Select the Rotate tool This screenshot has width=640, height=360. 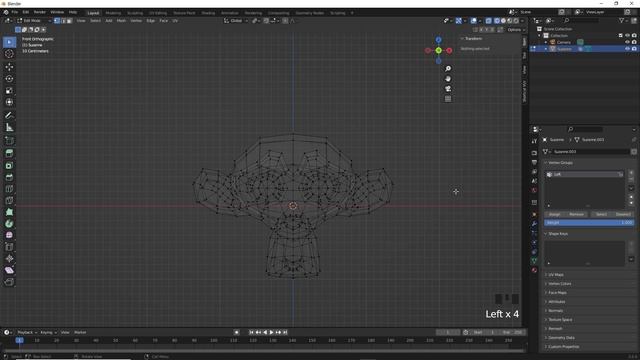tap(9, 79)
